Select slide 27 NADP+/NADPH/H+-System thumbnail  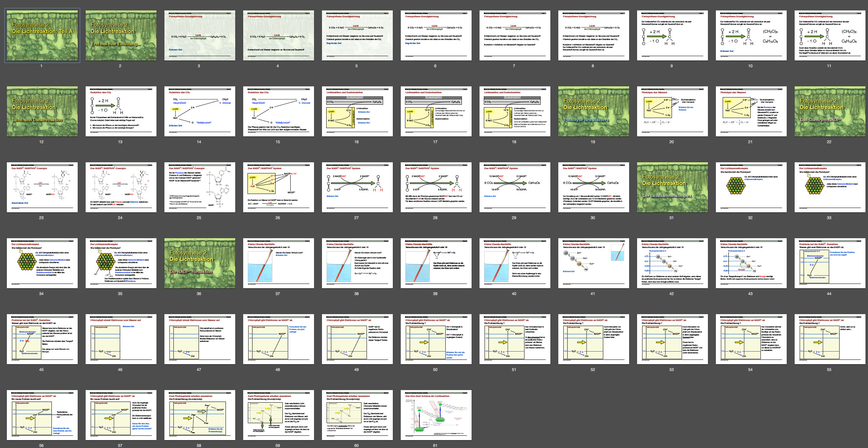[x=357, y=187]
